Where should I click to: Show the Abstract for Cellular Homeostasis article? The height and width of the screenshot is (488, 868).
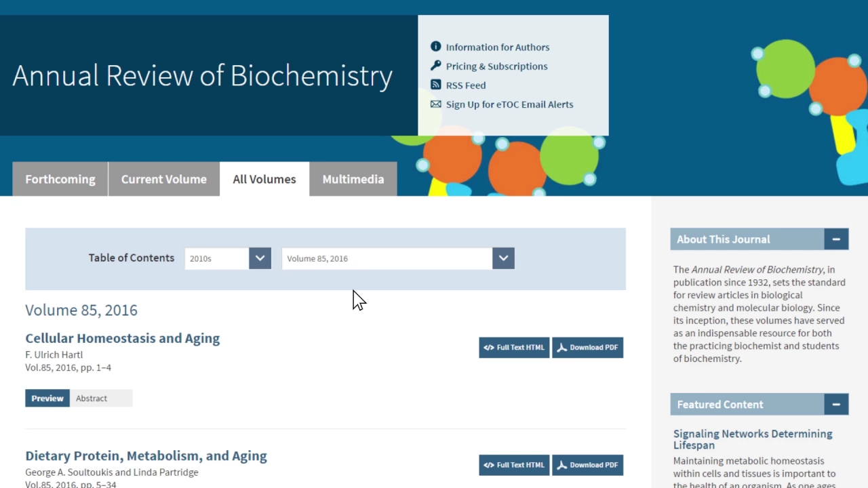92,399
